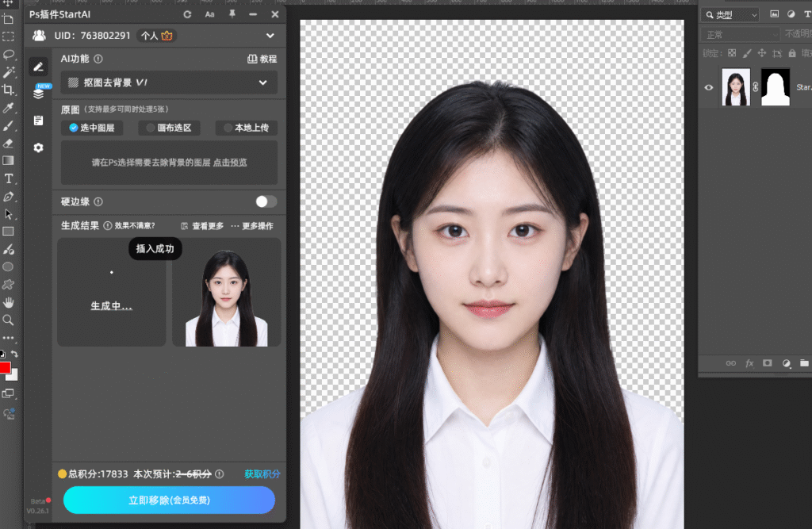Select the Rectangle shape tool

coord(8,232)
